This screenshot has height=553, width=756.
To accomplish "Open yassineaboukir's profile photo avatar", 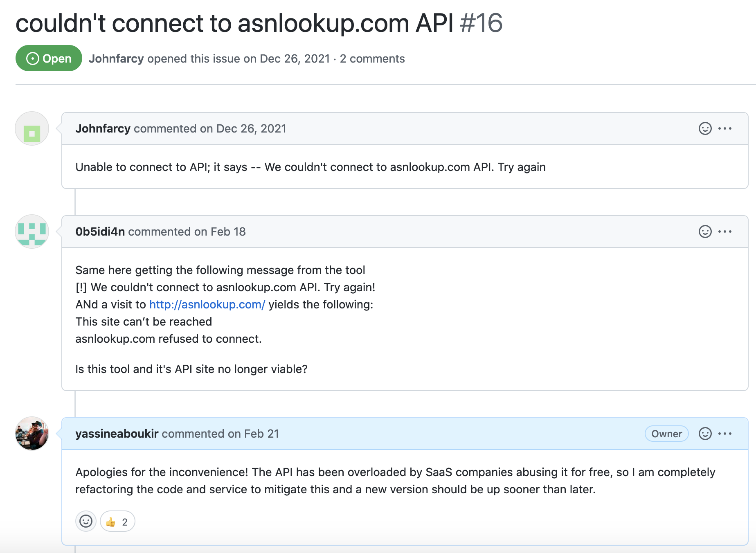I will (32, 434).
